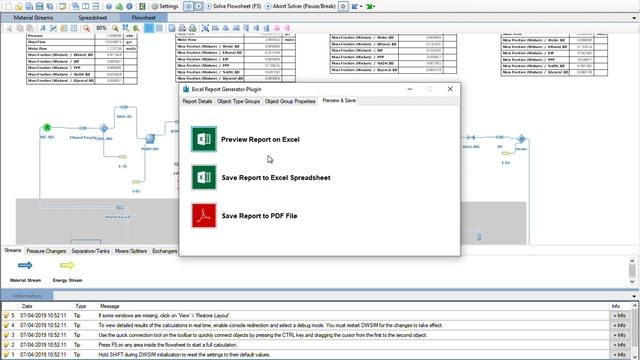The width and height of the screenshot is (640, 360).
Task: Click the green spreadsheet icon beside Settings
Action: (x=142, y=6)
